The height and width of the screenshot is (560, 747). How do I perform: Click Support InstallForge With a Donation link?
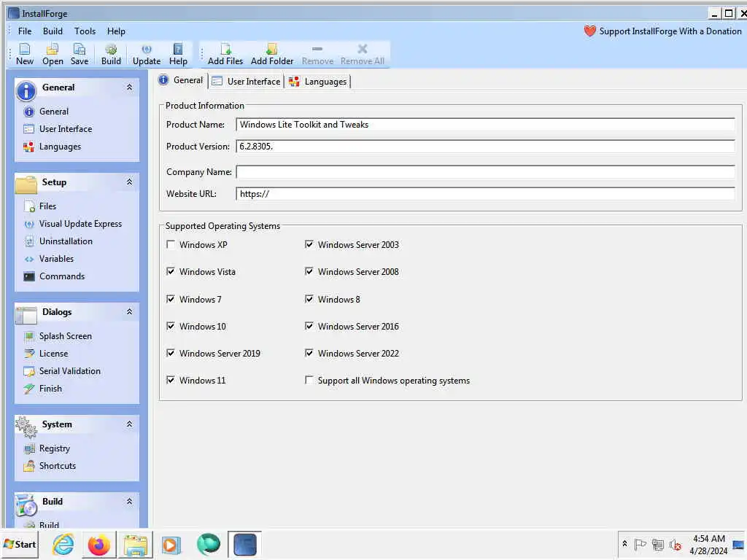670,31
